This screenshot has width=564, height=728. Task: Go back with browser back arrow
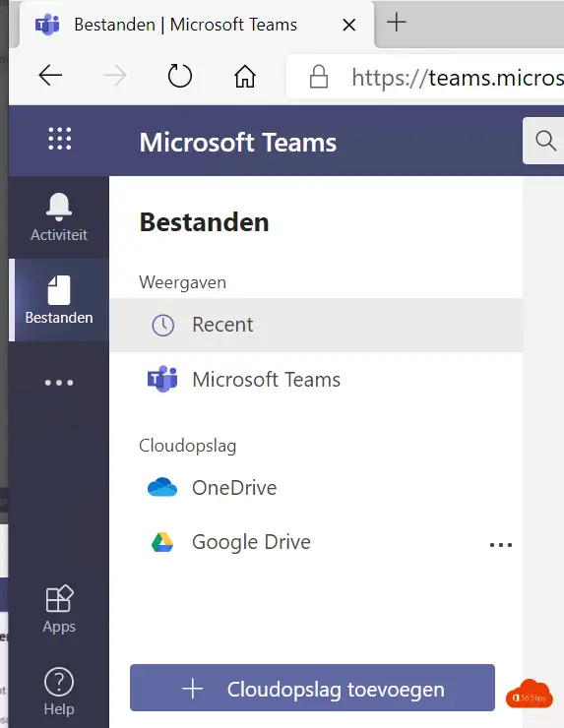50,76
